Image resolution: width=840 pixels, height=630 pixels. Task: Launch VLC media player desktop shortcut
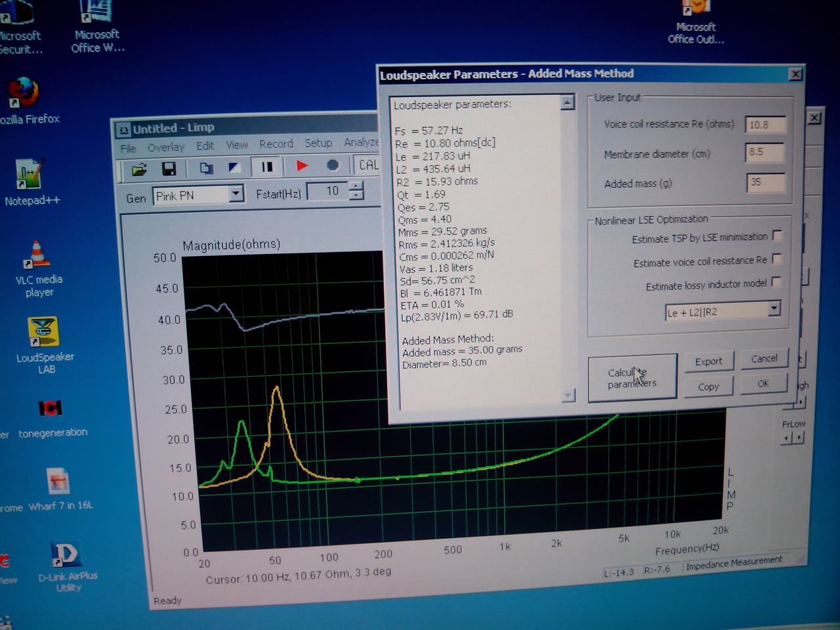point(39,269)
